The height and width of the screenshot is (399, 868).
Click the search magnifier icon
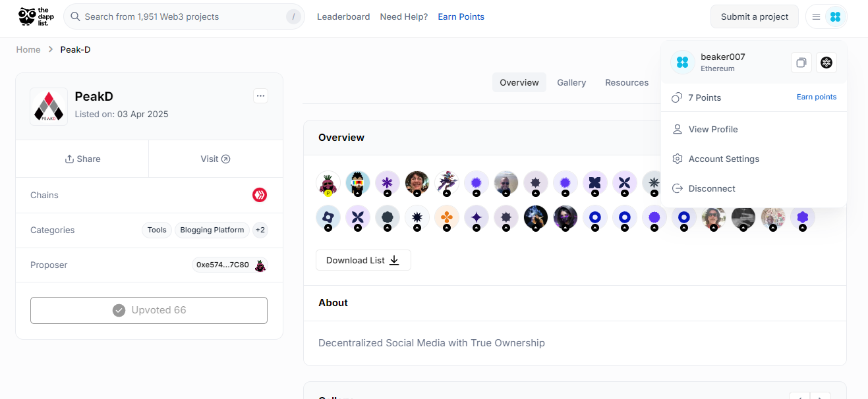[x=76, y=16]
